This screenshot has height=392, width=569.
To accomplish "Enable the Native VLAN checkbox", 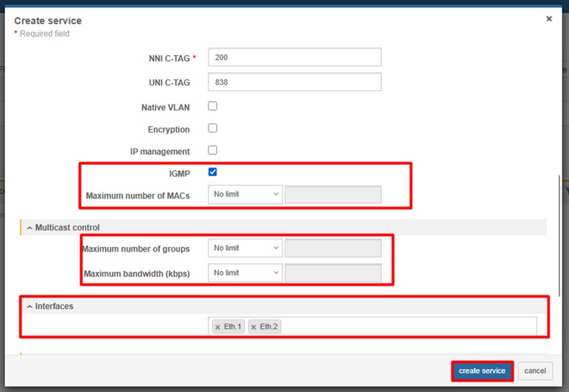I will pyautogui.click(x=213, y=106).
